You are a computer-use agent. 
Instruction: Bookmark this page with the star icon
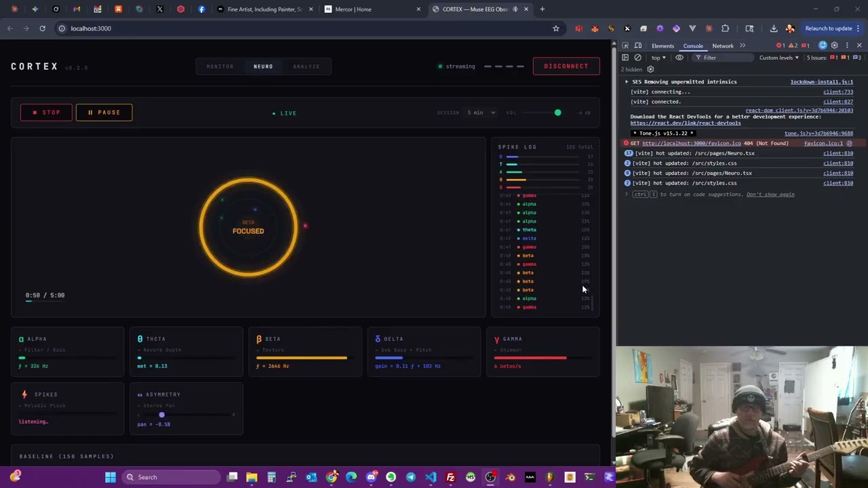coord(556,28)
